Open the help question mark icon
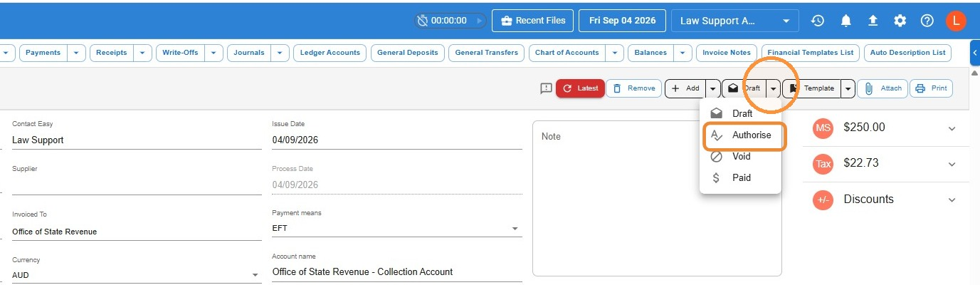 click(x=927, y=21)
